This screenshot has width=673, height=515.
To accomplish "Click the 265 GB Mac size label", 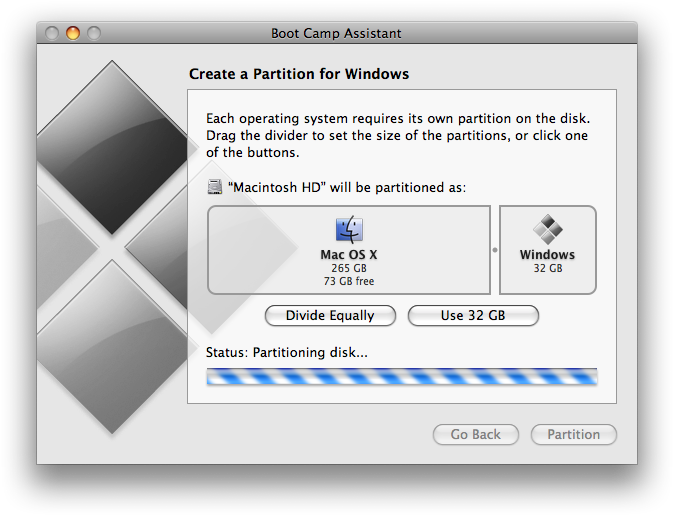I will coord(349,268).
